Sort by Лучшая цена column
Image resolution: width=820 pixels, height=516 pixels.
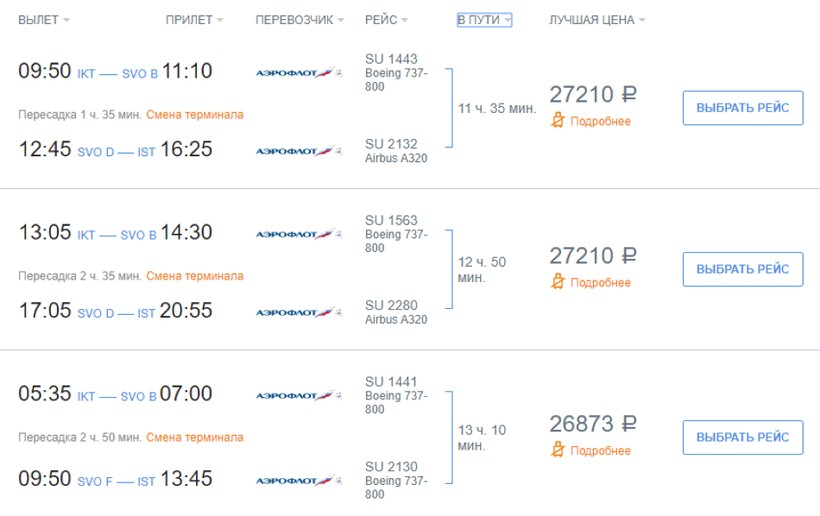tap(597, 20)
